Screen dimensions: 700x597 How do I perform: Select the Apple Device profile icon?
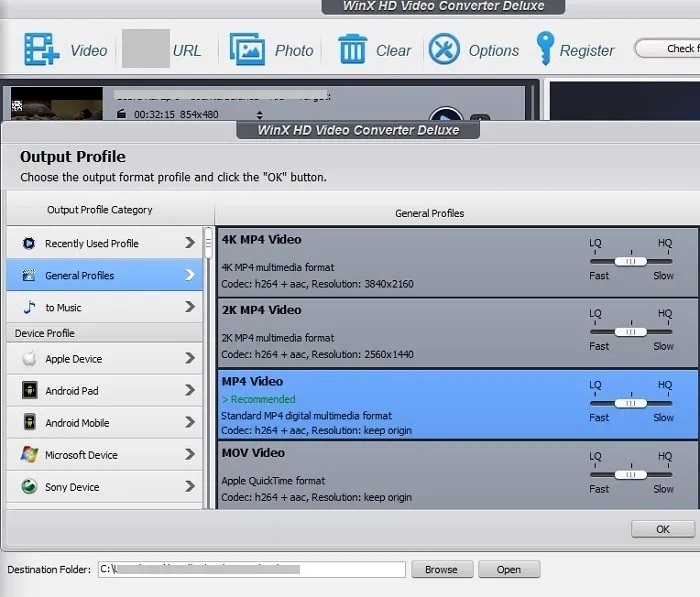click(29, 359)
